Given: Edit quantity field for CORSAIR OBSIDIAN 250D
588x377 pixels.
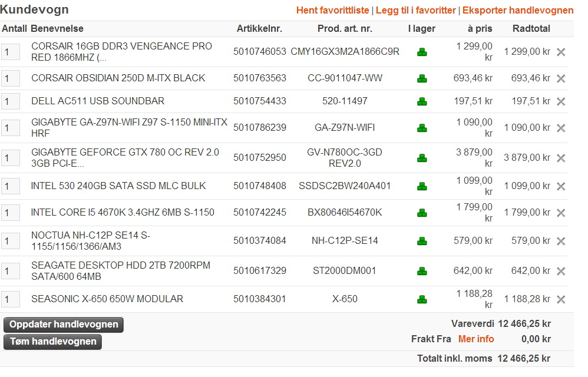Looking at the screenshot, I should (x=11, y=79).
